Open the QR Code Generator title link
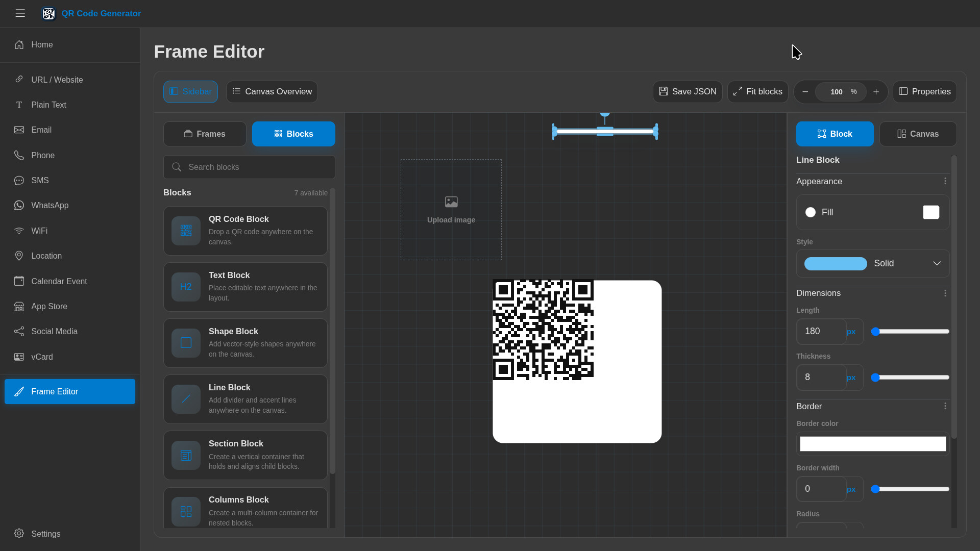Screen dimensions: 980x551 click(x=101, y=14)
